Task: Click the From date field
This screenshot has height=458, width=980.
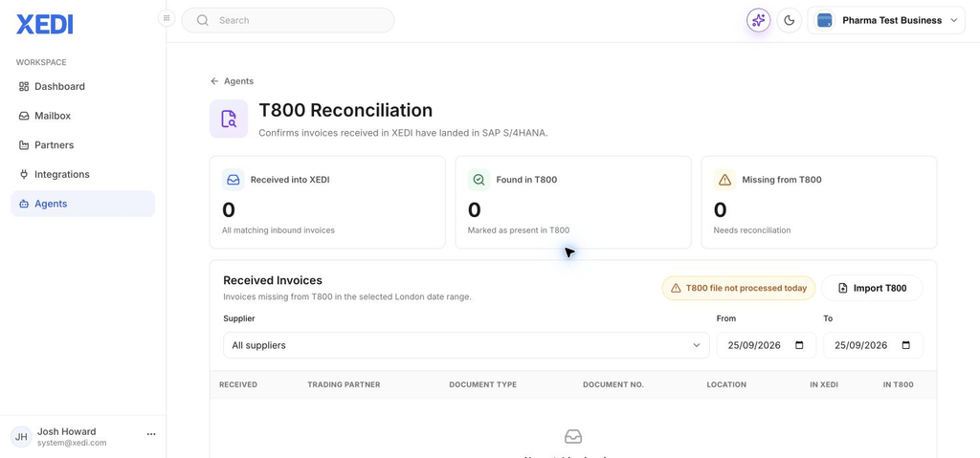Action: pyautogui.click(x=767, y=345)
